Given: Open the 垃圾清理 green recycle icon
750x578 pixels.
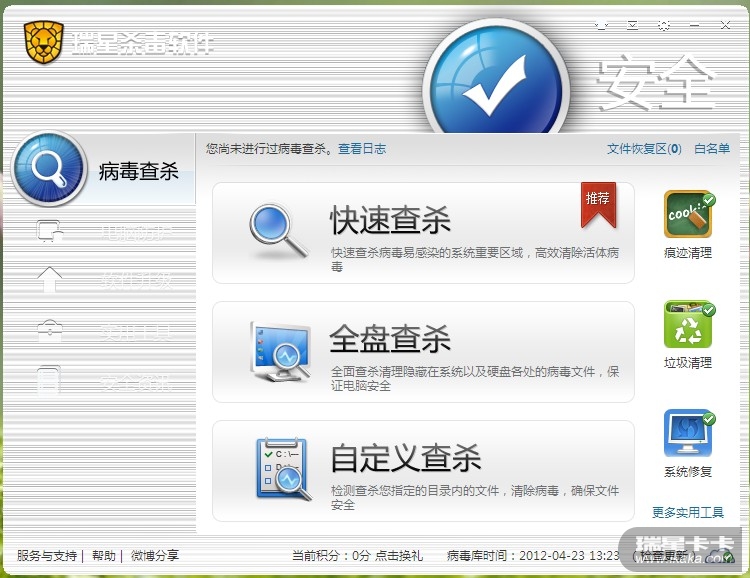Looking at the screenshot, I should click(688, 324).
